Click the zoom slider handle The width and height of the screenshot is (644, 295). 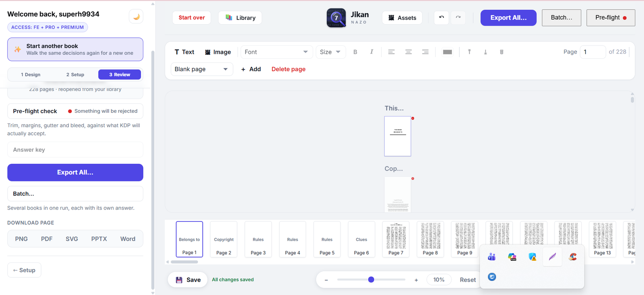coord(371,280)
